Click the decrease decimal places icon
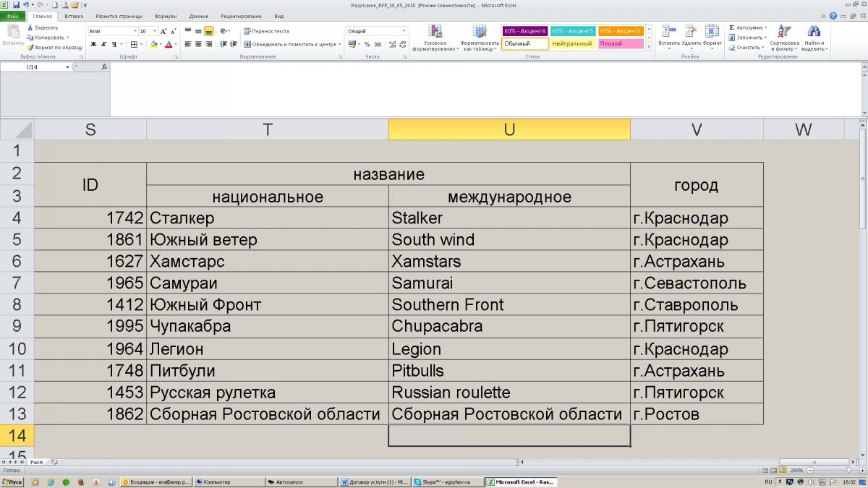868x488 pixels. [402, 44]
